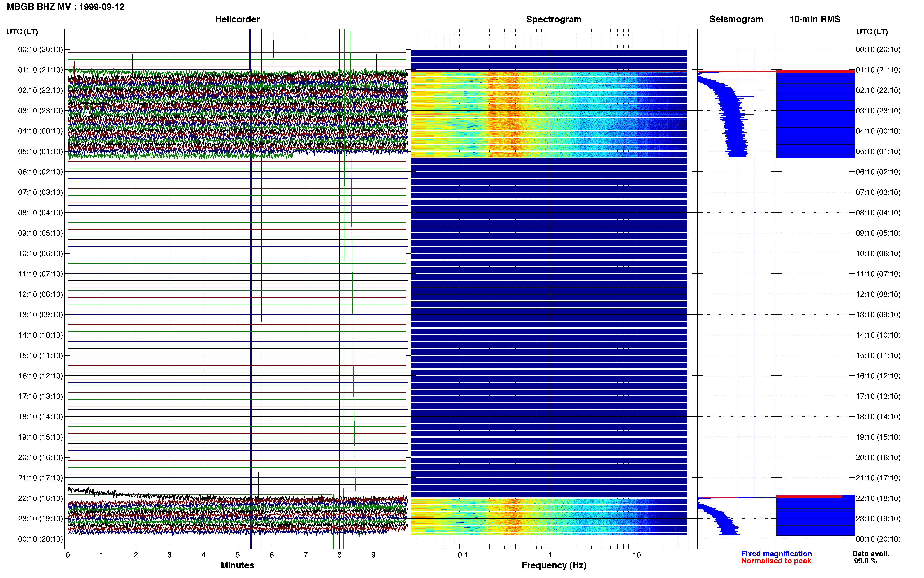Image resolution: width=924 pixels, height=578 pixels.
Task: Click the right time label 05:10 (01:10)
Action: pyautogui.click(x=878, y=151)
